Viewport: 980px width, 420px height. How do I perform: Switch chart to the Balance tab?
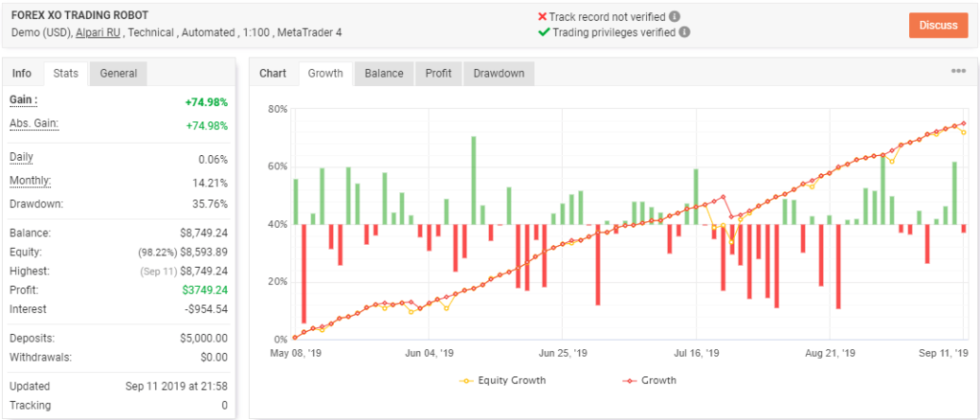(384, 73)
